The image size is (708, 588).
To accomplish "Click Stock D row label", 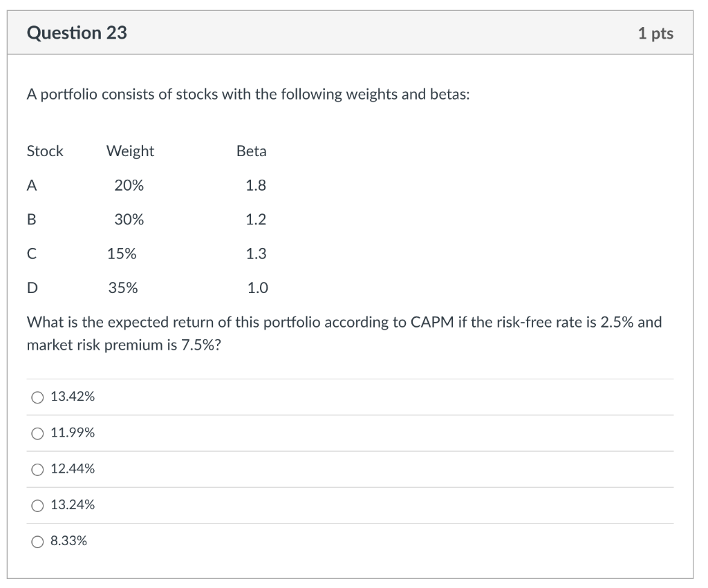I will [32, 288].
